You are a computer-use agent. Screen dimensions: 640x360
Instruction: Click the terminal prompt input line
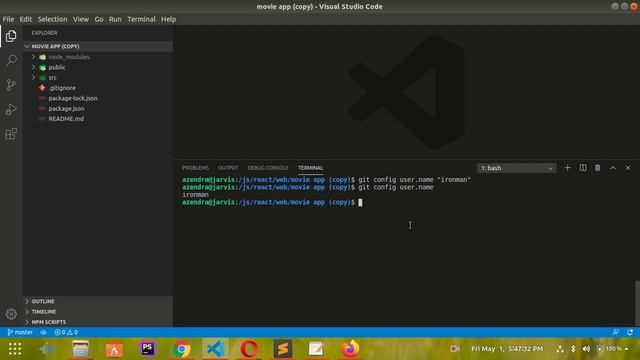(x=272, y=202)
